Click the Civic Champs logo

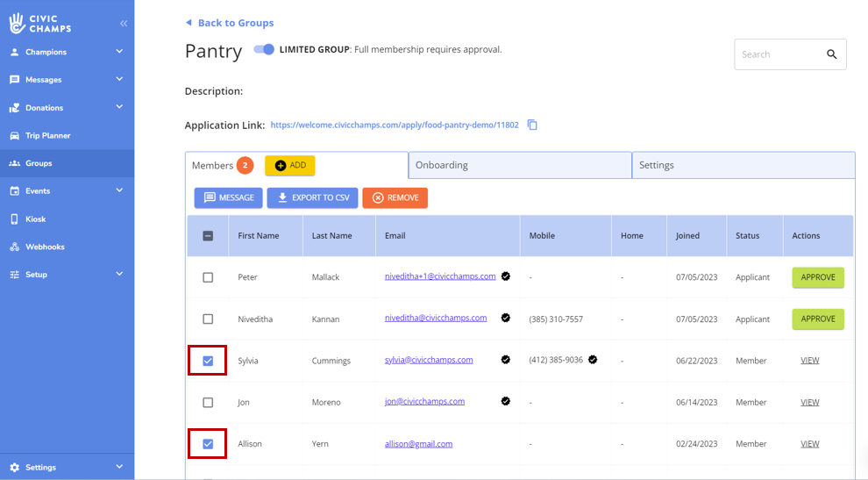[x=41, y=24]
